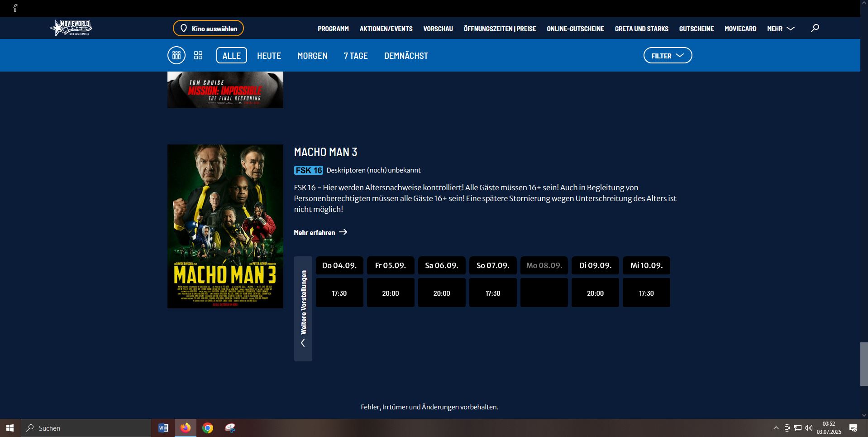Open ÖFFNUNGSZEITEN | PREISE page
This screenshot has width=868, height=437.
tap(500, 29)
